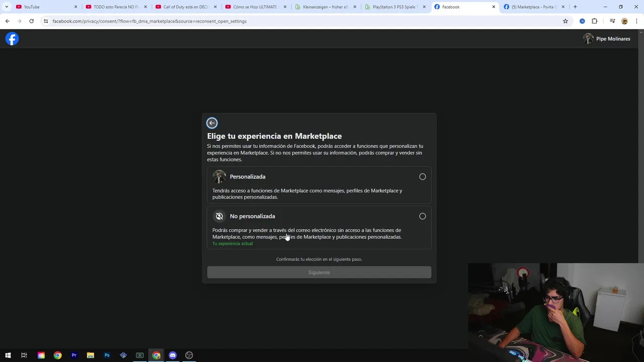Open File Explorer from the taskbar
The image size is (644, 362).
[x=91, y=355]
